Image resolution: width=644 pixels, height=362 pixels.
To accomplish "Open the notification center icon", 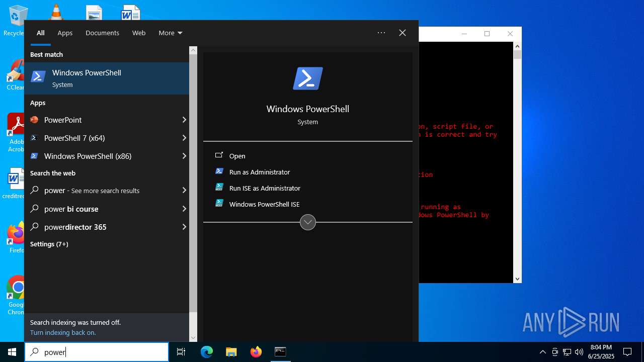I will click(x=627, y=352).
